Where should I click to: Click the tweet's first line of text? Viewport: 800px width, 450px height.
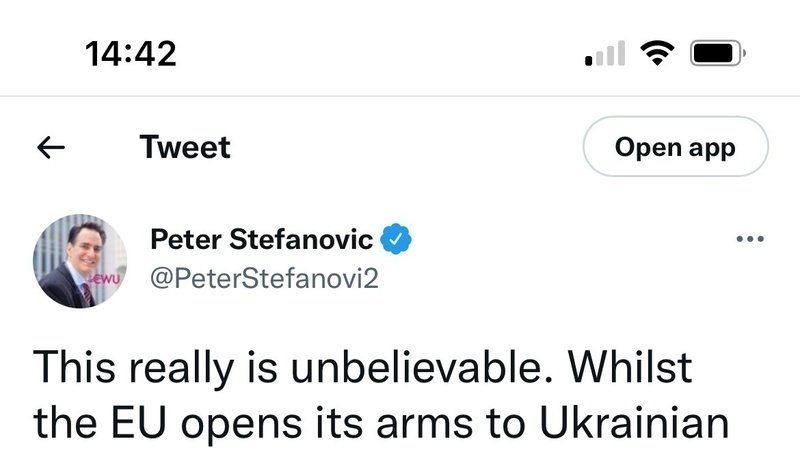[363, 368]
